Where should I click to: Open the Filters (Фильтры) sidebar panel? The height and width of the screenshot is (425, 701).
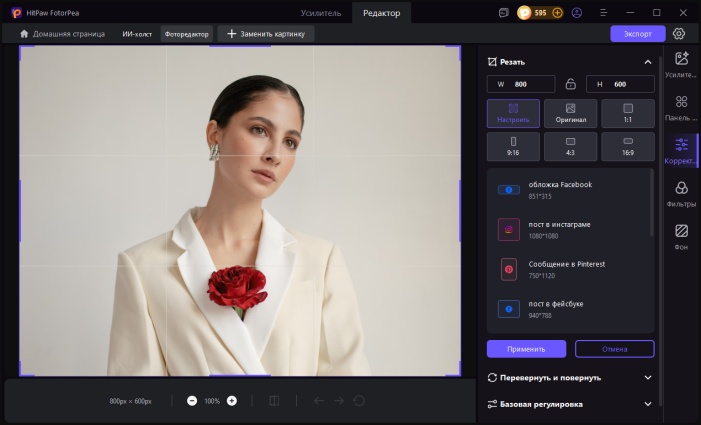point(681,194)
